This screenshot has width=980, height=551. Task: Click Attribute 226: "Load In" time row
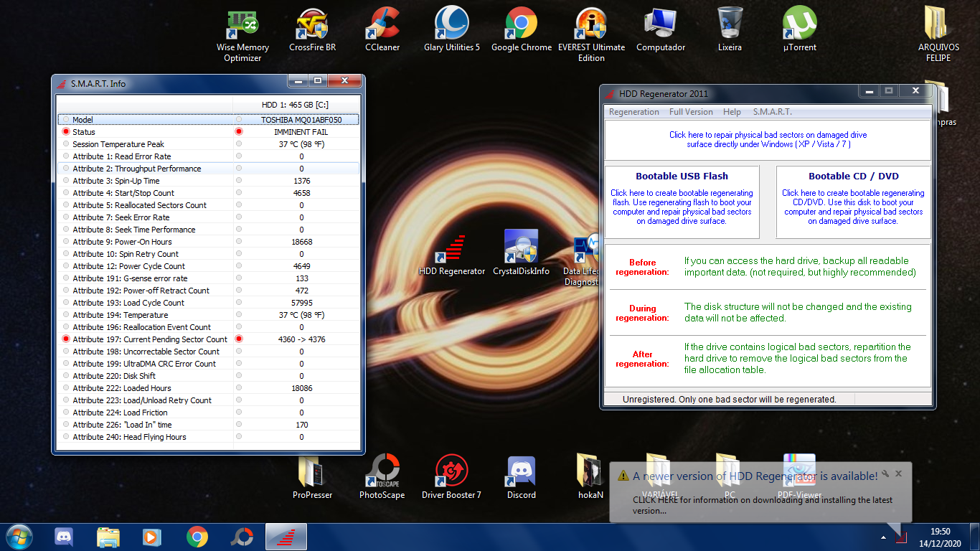click(208, 425)
